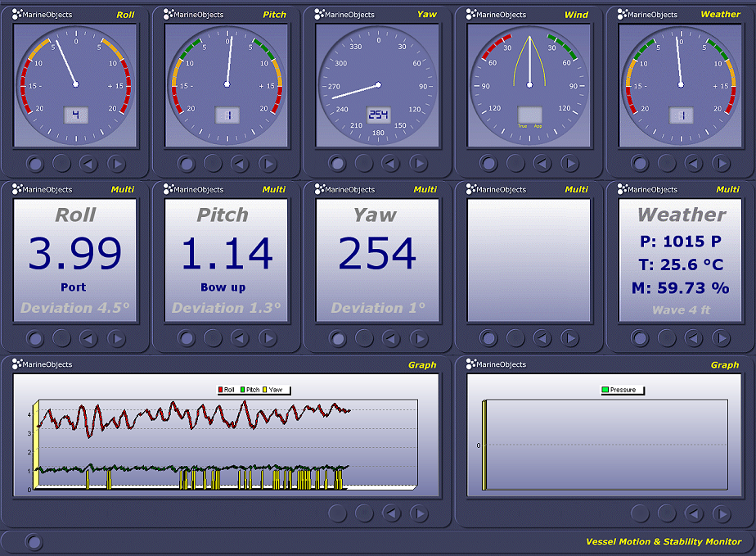Click the right arrow under the Roll/Pitch/Yaw graph

coord(420,513)
